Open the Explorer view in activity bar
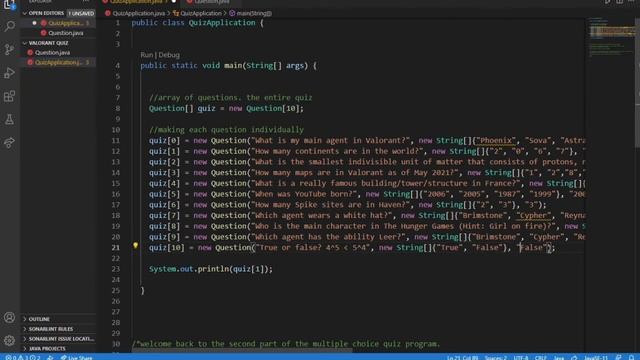Screen dimensions: 640x360 click(9, 5)
